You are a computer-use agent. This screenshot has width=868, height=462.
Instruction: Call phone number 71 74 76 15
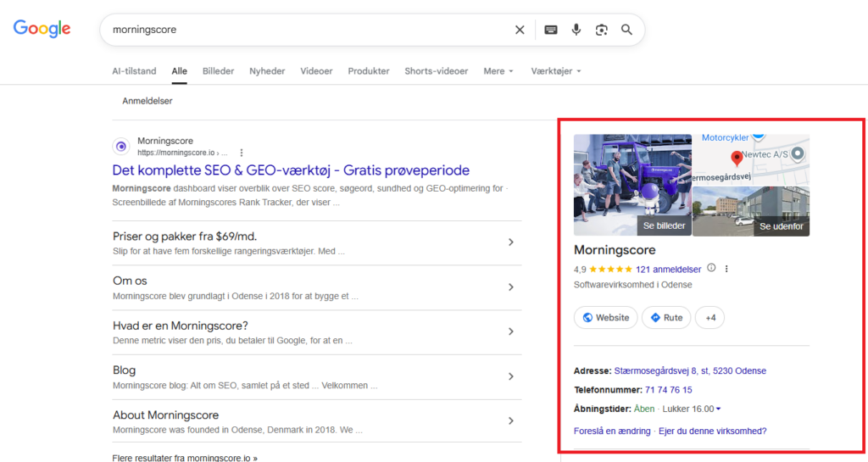point(668,390)
